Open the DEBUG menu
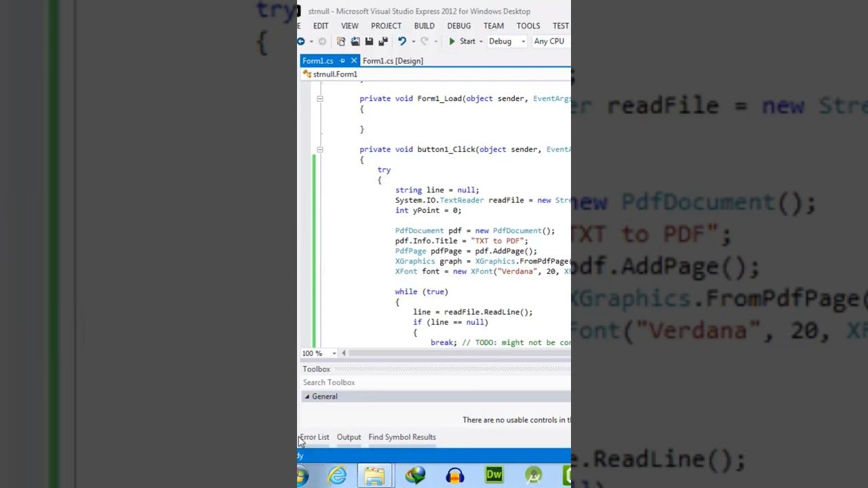 pyautogui.click(x=459, y=26)
